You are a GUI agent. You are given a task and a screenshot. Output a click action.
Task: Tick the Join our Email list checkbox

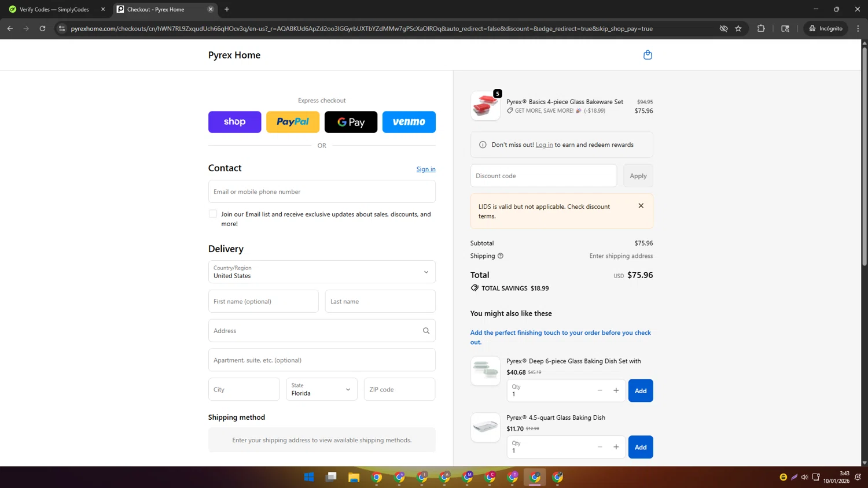pyautogui.click(x=213, y=214)
